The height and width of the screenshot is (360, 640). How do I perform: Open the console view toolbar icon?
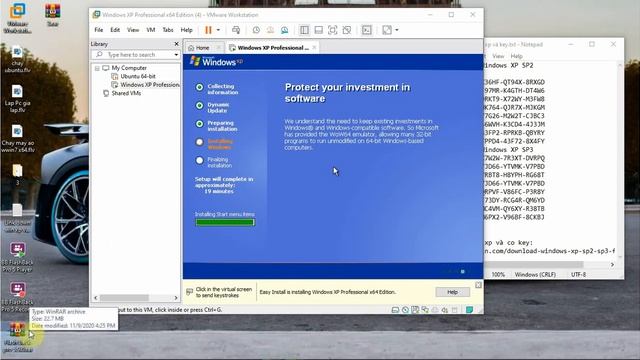point(367,30)
